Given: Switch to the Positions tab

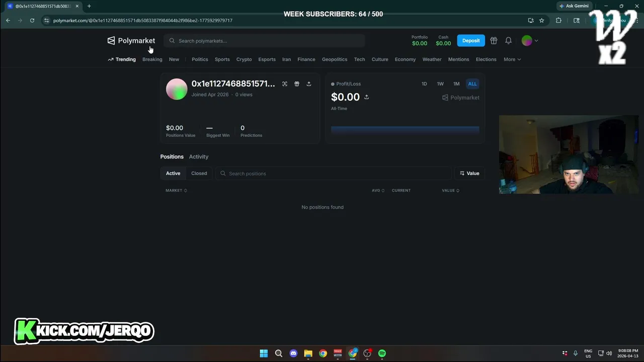Looking at the screenshot, I should click(x=172, y=157).
